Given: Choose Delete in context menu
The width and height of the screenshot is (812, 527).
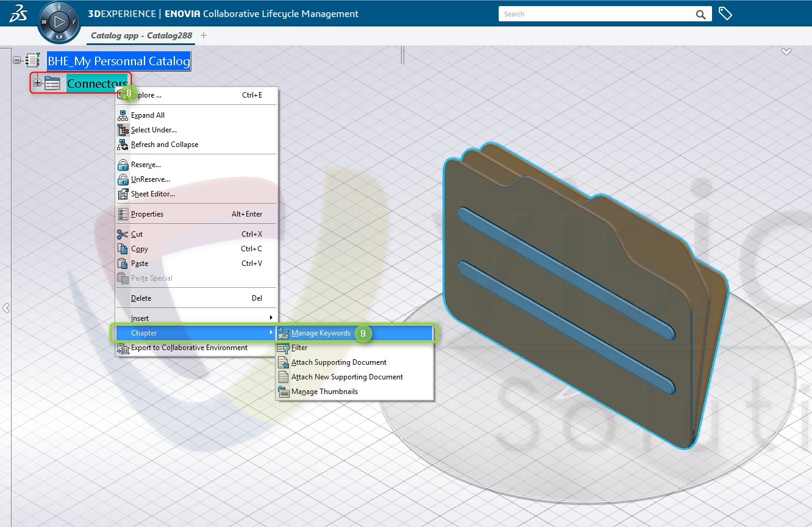Looking at the screenshot, I should pyautogui.click(x=196, y=298).
